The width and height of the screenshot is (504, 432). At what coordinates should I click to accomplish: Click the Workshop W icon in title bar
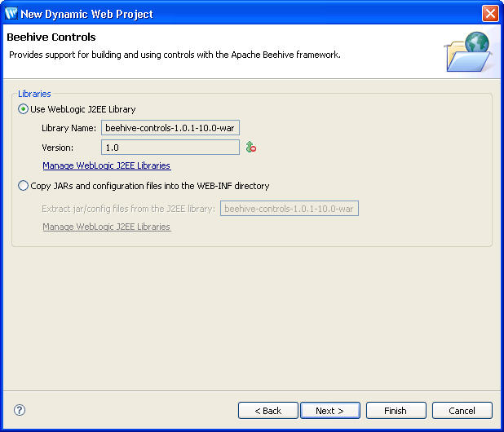[11, 14]
